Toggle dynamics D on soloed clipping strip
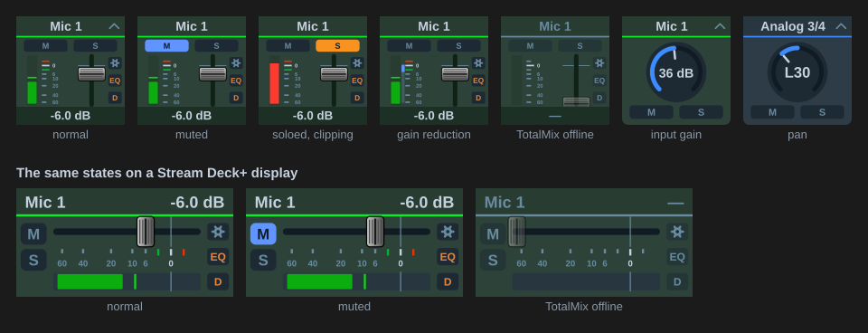868x333 pixels. (357, 98)
